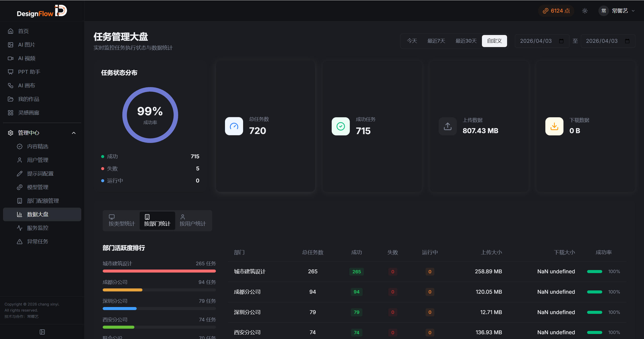
Task: Click the end date input field
Action: [x=601, y=41]
